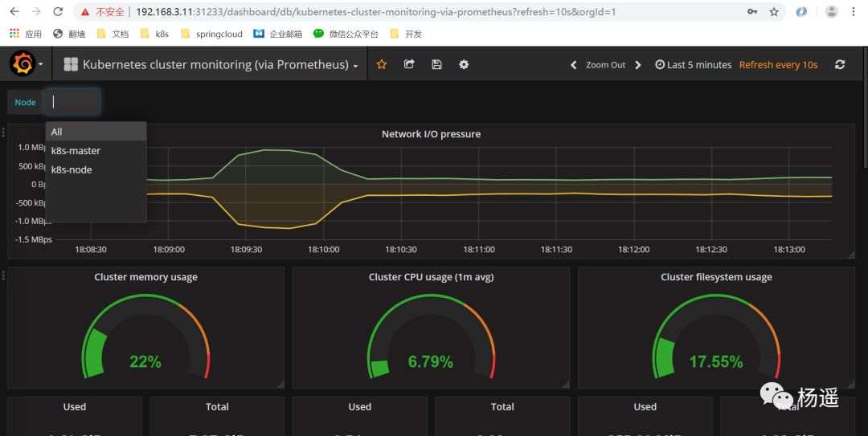Click Zoom Out time range
The width and height of the screenshot is (868, 436).
click(x=606, y=65)
